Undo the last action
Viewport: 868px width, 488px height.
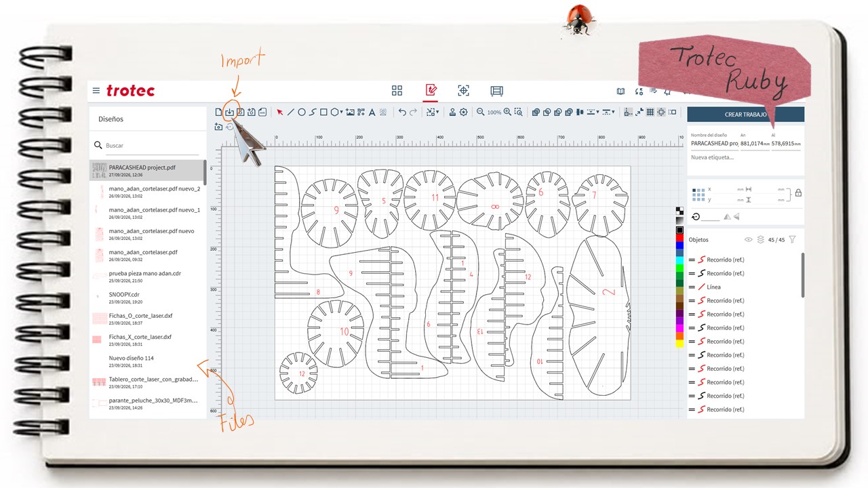point(402,112)
